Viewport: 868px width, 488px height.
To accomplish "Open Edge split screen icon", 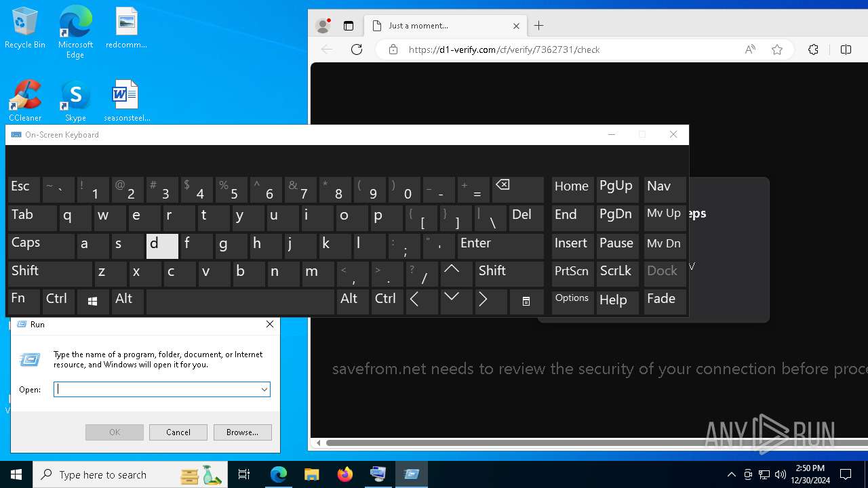I will [x=846, y=49].
